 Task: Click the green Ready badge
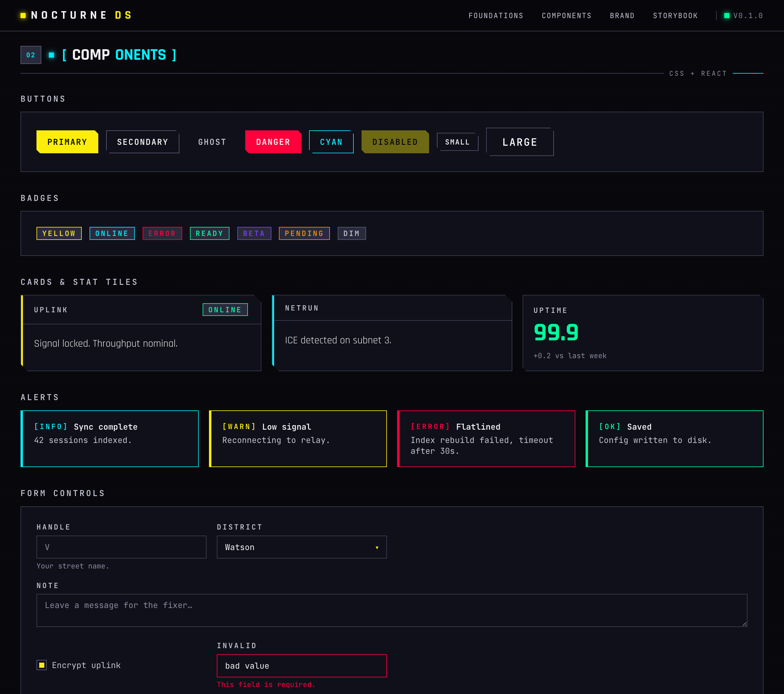click(x=210, y=233)
